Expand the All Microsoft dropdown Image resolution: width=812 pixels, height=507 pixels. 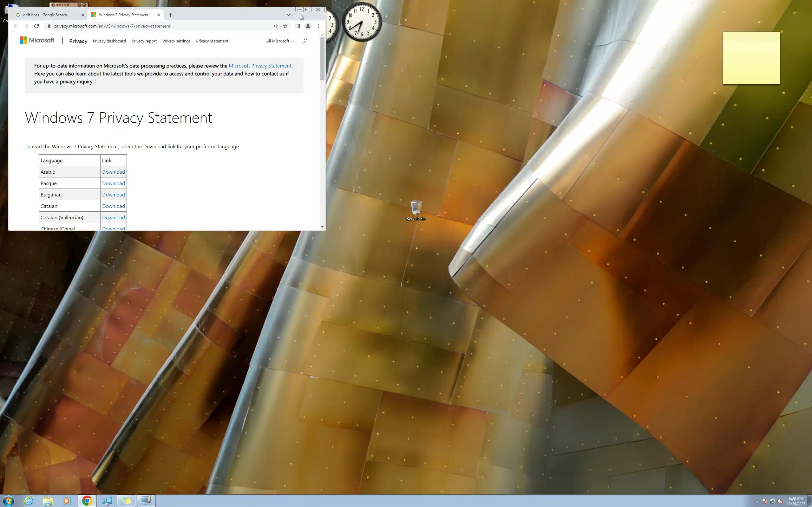pyautogui.click(x=280, y=41)
